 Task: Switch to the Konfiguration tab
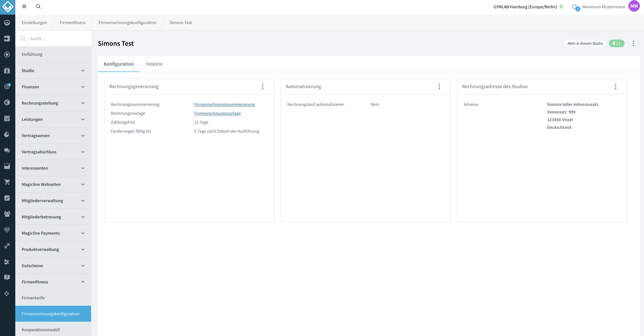pos(119,64)
